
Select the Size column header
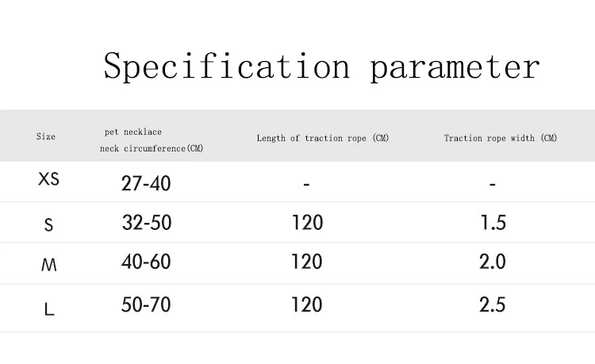point(46,136)
